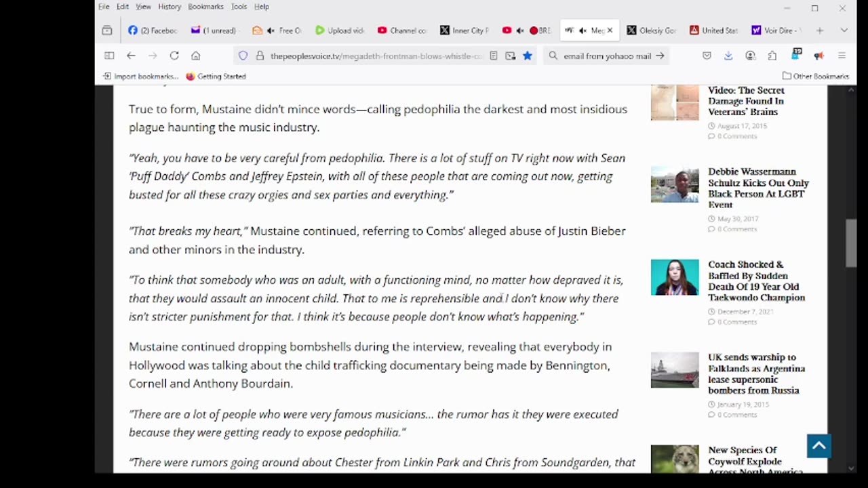Switch to the Oleksiy Gor tab
The width and height of the screenshot is (868, 488).
point(652,30)
